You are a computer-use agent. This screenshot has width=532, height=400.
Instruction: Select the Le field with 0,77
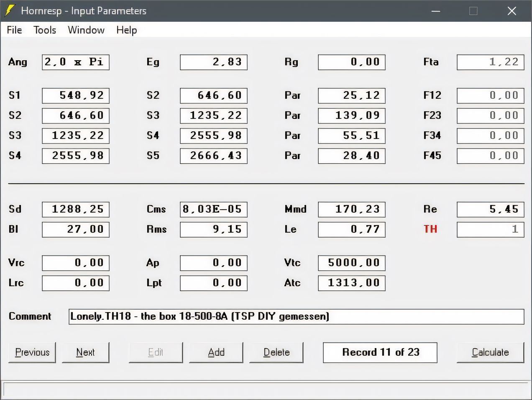tap(352, 229)
